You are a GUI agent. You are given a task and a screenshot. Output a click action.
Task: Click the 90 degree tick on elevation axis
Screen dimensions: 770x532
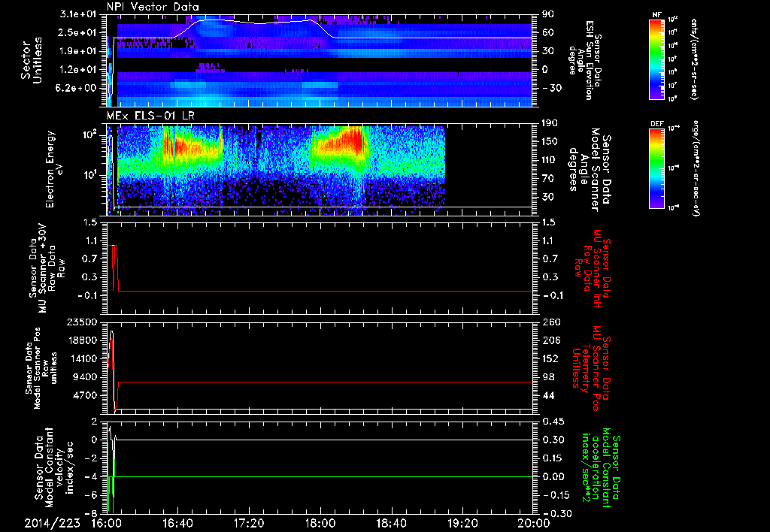point(548,14)
